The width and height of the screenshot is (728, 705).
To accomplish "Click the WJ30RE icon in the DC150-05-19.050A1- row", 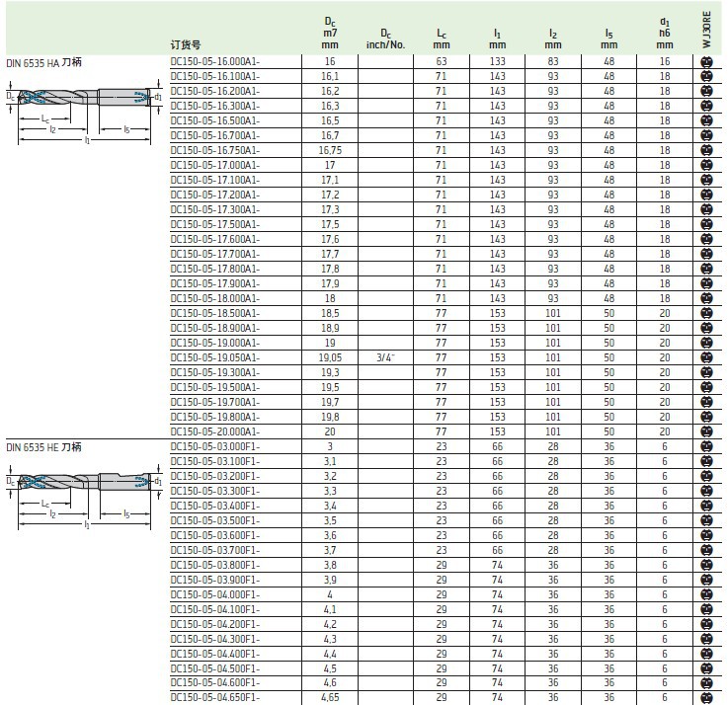I will 705,357.
